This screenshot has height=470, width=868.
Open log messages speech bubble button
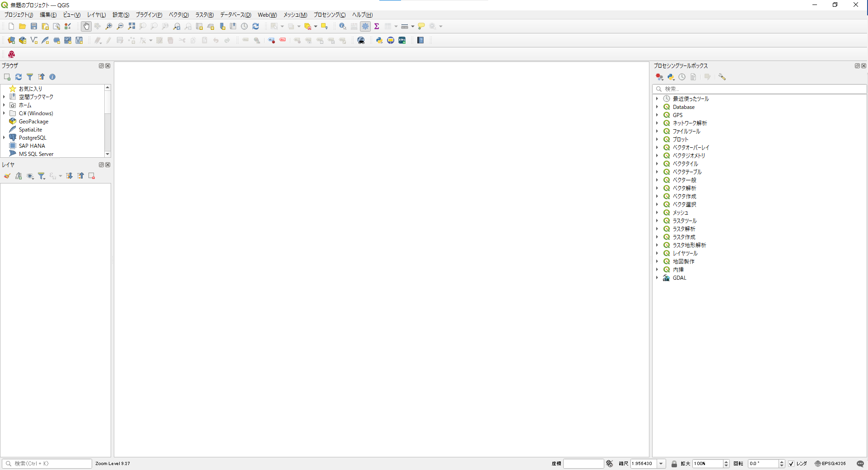[860, 464]
